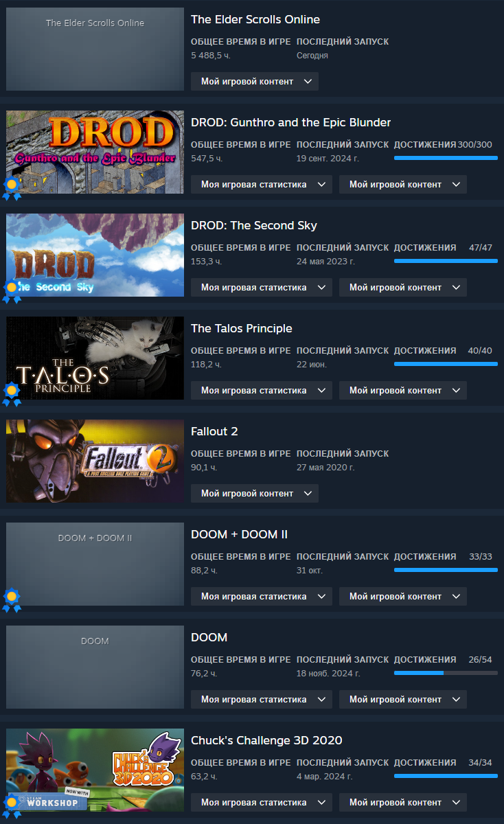Open the DOOM + DOOM II title link
The width and height of the screenshot is (504, 824).
pos(239,534)
